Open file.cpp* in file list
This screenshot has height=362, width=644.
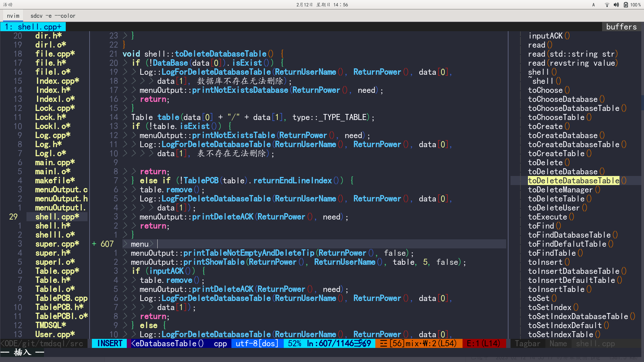55,54
